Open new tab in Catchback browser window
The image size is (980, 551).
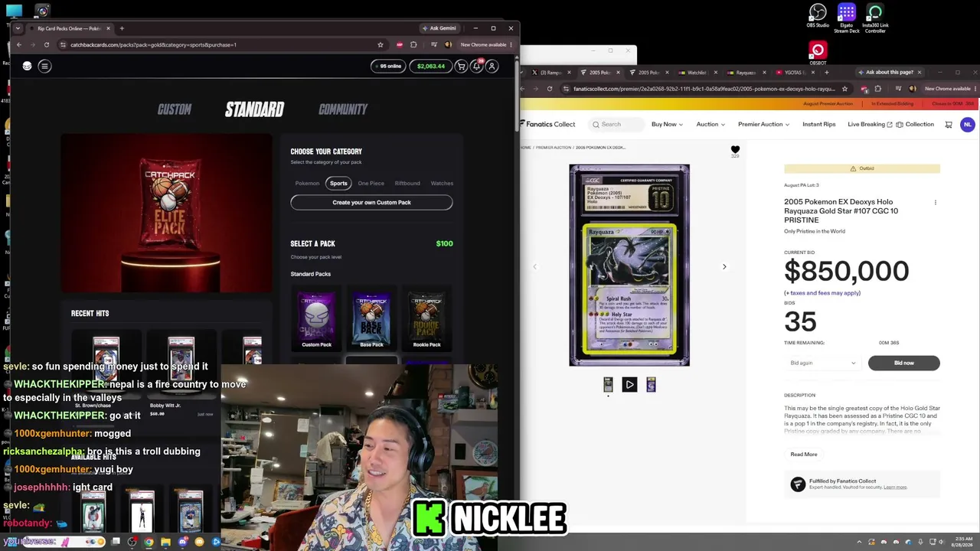(x=122, y=28)
